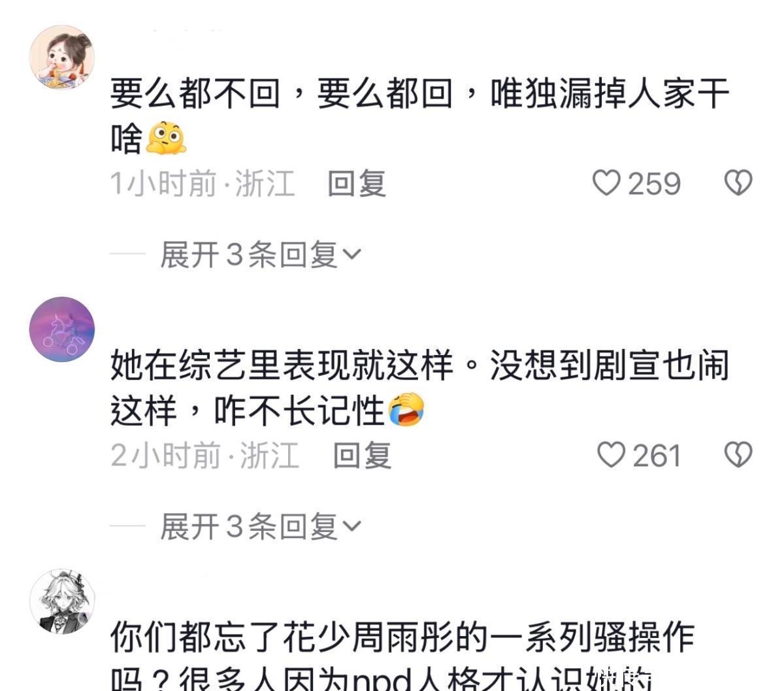Open the food-eating girl avatar profile
Image resolution: width=784 pixels, height=691 pixels.
(62, 57)
